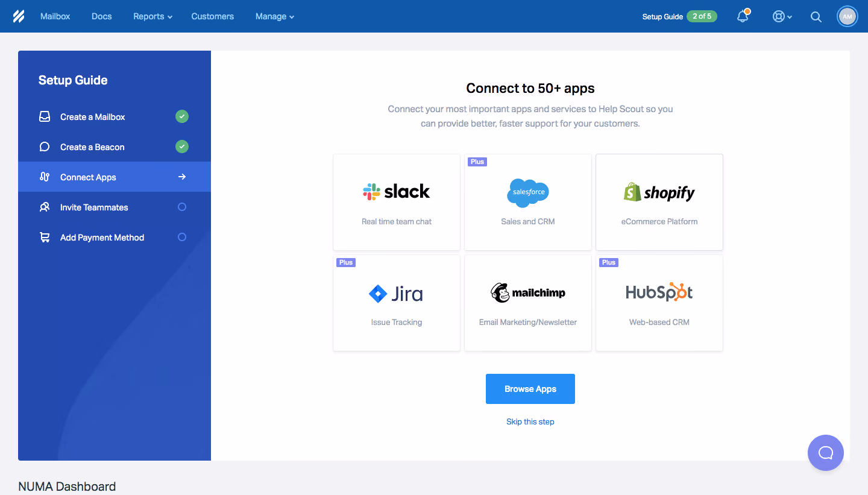Image resolution: width=868 pixels, height=495 pixels.
Task: Open the notifications bell
Action: pos(743,16)
